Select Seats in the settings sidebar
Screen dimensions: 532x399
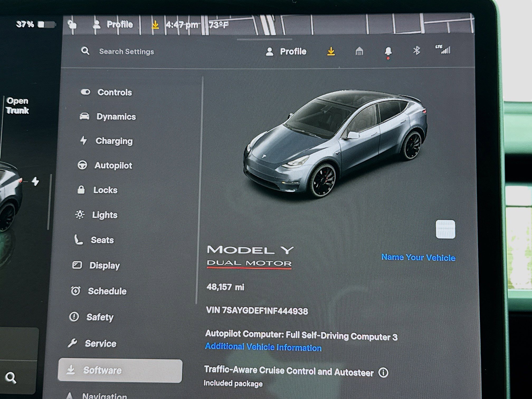[94, 240]
